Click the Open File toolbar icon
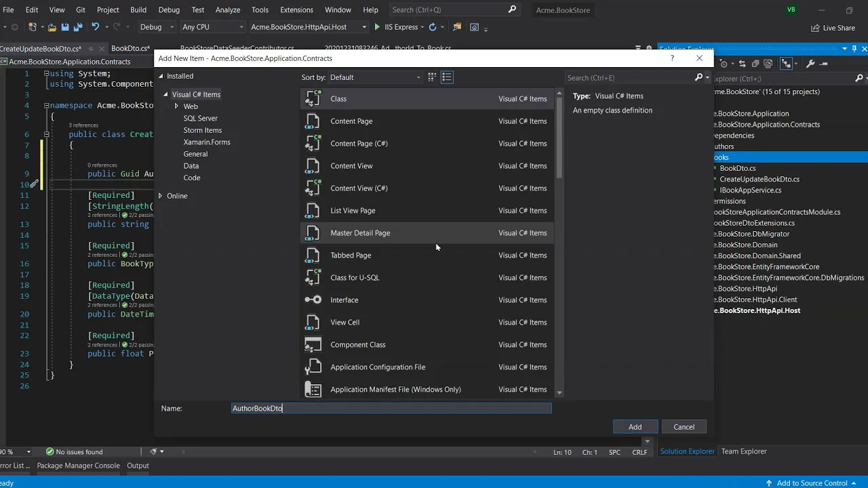Screen dimensions: 868x488 coord(52,27)
